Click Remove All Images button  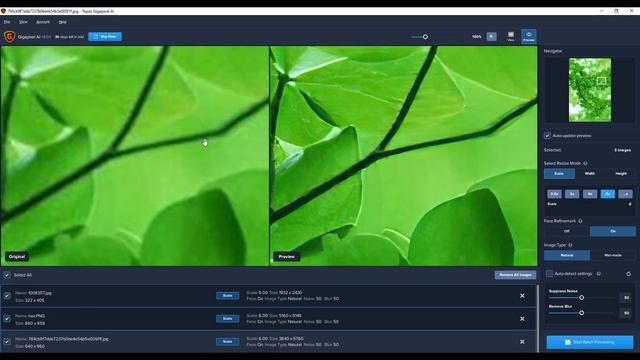pyautogui.click(x=515, y=275)
